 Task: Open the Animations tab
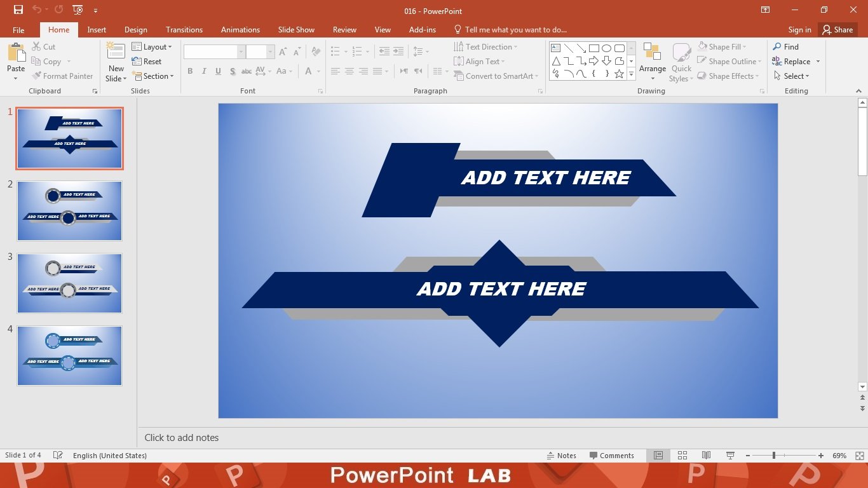pos(240,30)
